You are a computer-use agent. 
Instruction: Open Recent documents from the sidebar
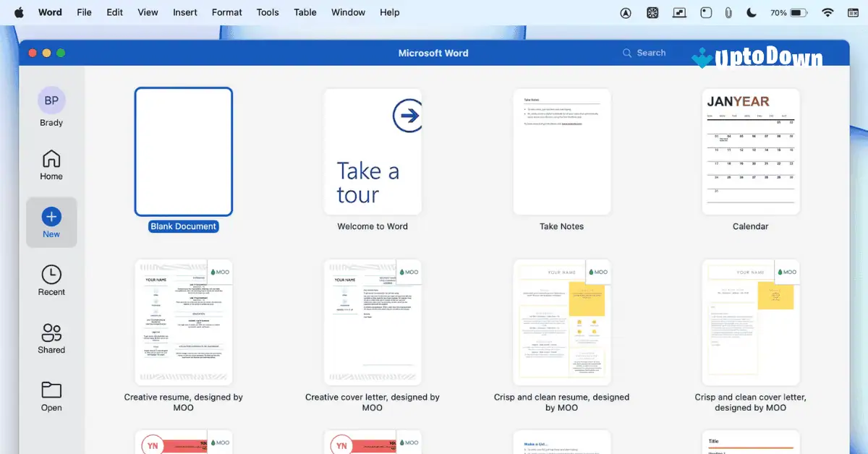pyautogui.click(x=51, y=280)
